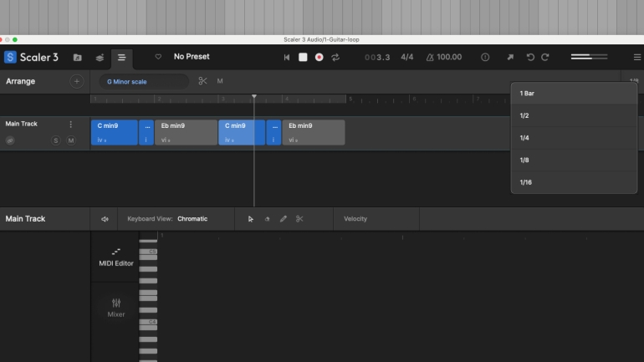644x362 pixels.
Task: Switch to the MIDI Editor panel
Action: (115, 257)
